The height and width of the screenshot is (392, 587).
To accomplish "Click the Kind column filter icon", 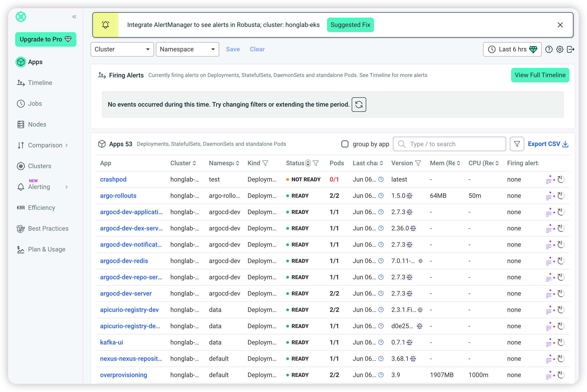I will pos(265,163).
